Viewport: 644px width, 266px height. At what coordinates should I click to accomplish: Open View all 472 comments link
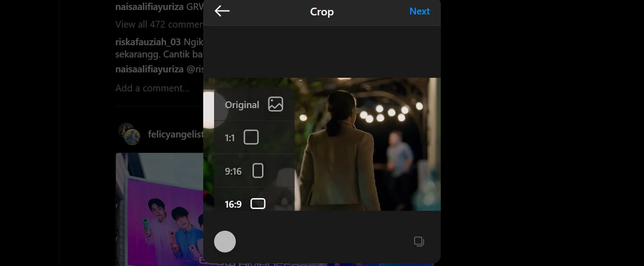(x=159, y=24)
